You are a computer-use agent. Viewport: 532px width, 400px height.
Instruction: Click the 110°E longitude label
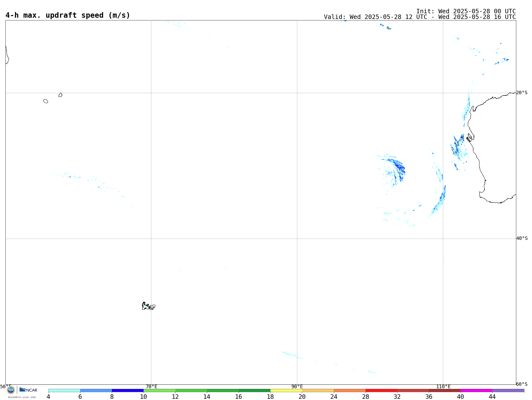tap(443, 386)
